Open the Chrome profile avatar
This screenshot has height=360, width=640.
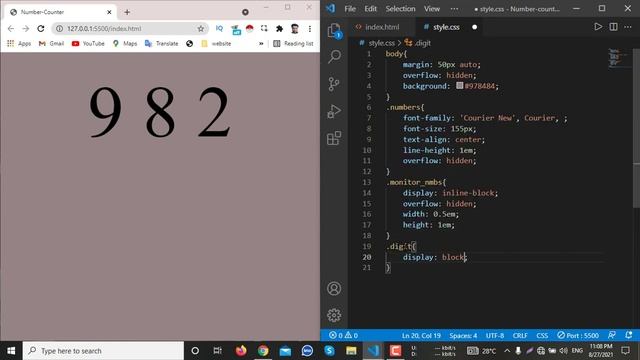click(295, 28)
